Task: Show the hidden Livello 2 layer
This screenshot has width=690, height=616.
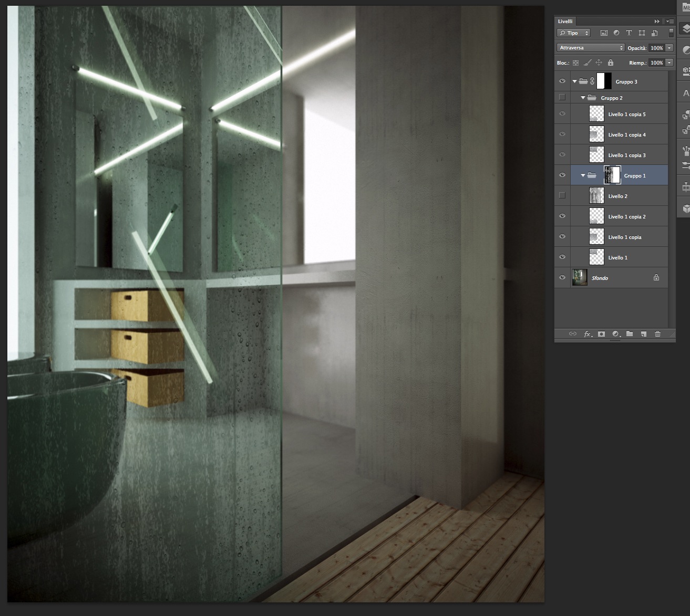Action: coord(562,196)
